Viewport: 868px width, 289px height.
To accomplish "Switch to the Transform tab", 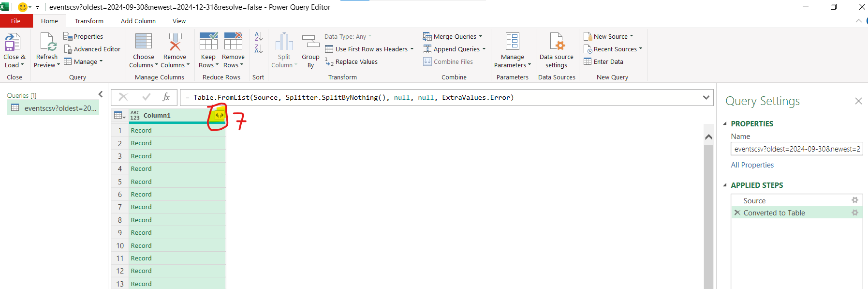I will [89, 21].
